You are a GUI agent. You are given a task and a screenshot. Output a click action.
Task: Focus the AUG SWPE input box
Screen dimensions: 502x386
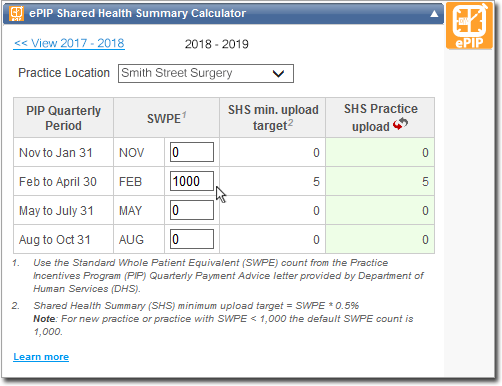click(x=192, y=239)
